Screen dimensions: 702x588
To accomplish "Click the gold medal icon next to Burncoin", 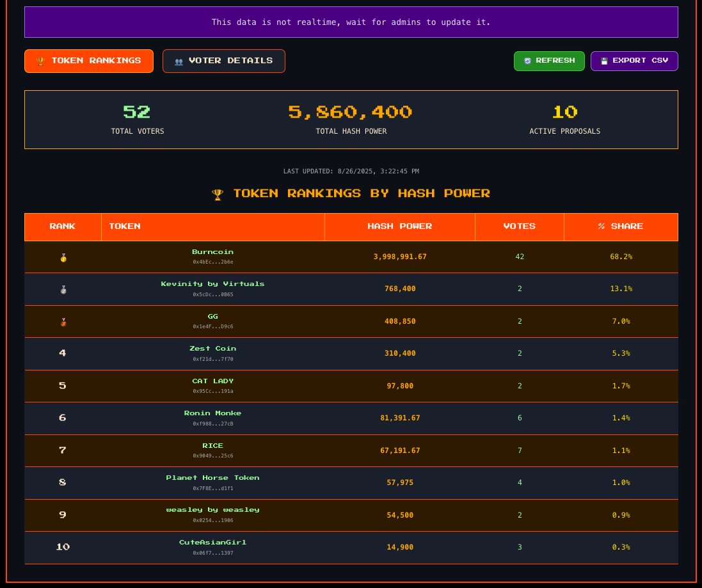I will click(x=63, y=257).
